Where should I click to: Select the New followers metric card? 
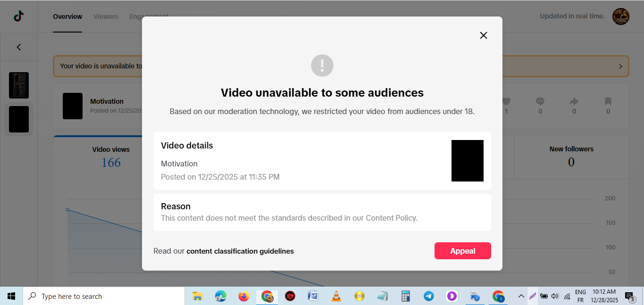571,158
